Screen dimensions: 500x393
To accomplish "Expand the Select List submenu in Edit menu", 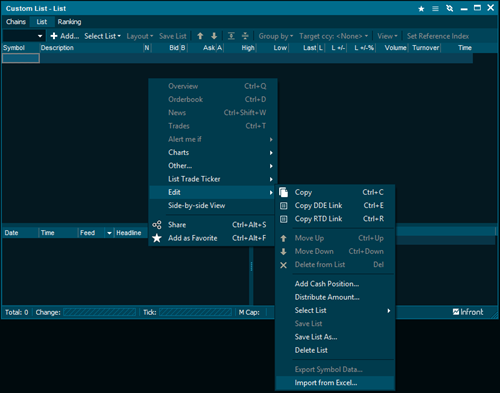I will click(335, 310).
